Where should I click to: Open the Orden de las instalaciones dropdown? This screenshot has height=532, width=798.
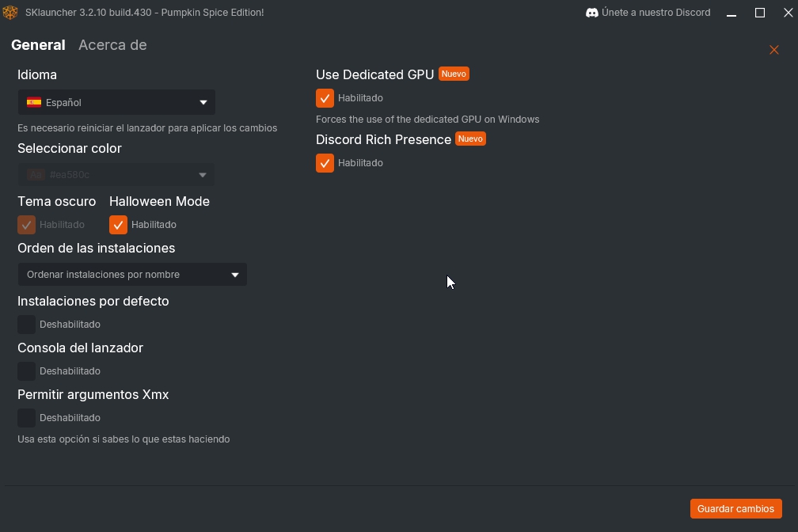(131, 274)
